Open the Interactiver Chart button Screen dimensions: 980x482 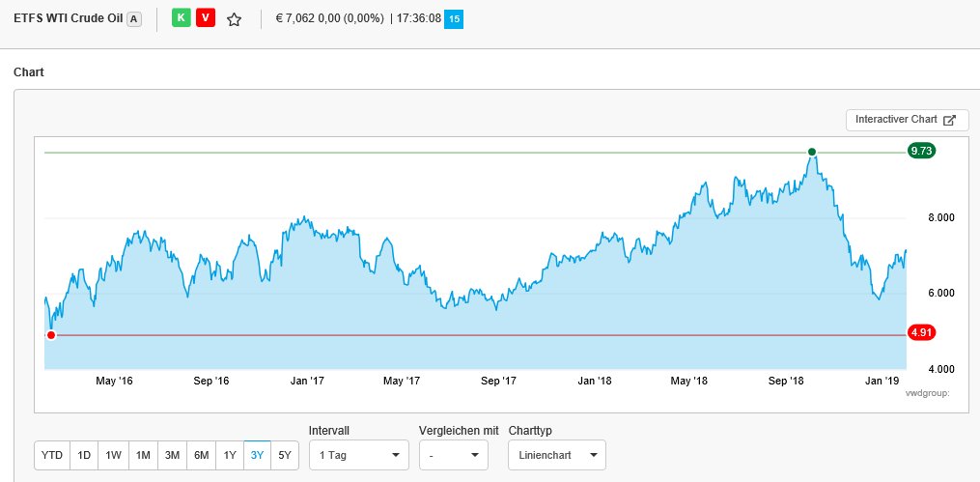(x=905, y=120)
